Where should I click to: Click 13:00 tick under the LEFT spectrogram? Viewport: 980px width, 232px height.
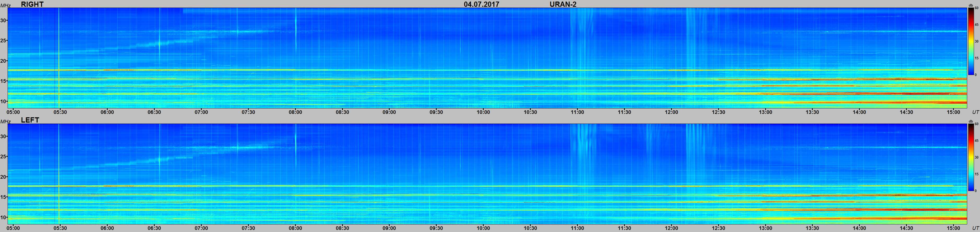765,228
